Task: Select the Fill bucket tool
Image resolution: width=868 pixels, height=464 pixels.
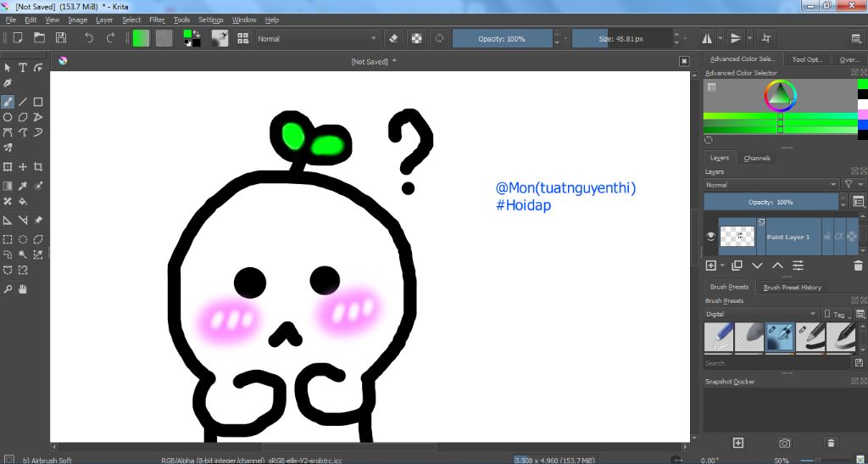Action: (x=23, y=201)
